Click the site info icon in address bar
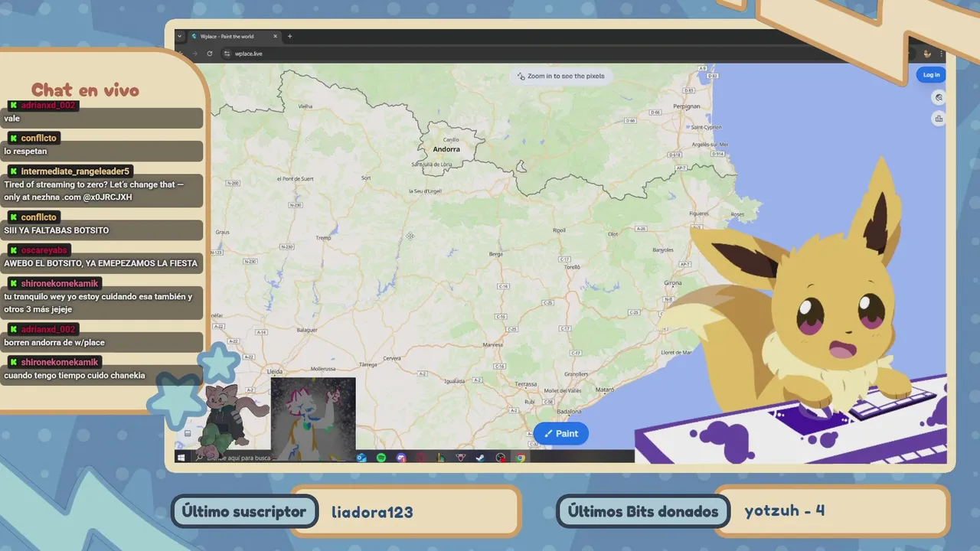The image size is (980, 551). [x=227, y=54]
